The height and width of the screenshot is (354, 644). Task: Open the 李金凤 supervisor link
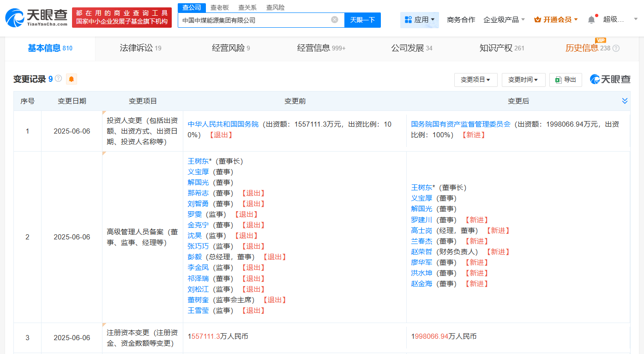coord(198,268)
